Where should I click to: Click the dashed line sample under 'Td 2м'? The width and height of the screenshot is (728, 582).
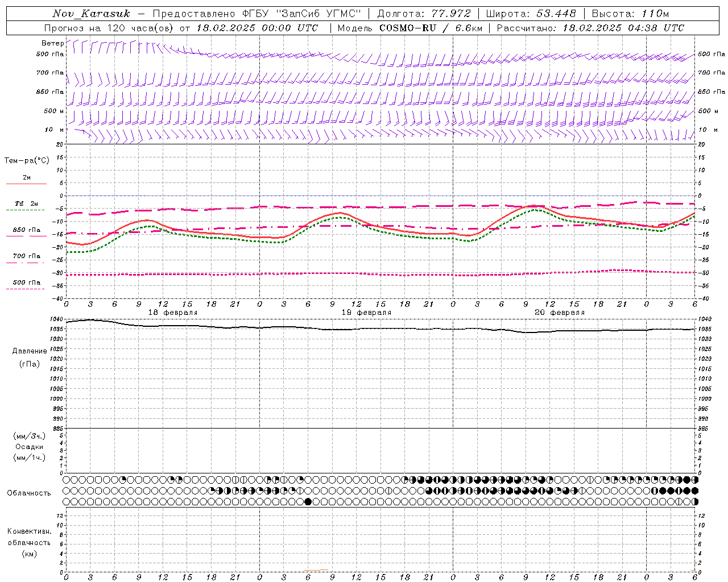click(26, 210)
